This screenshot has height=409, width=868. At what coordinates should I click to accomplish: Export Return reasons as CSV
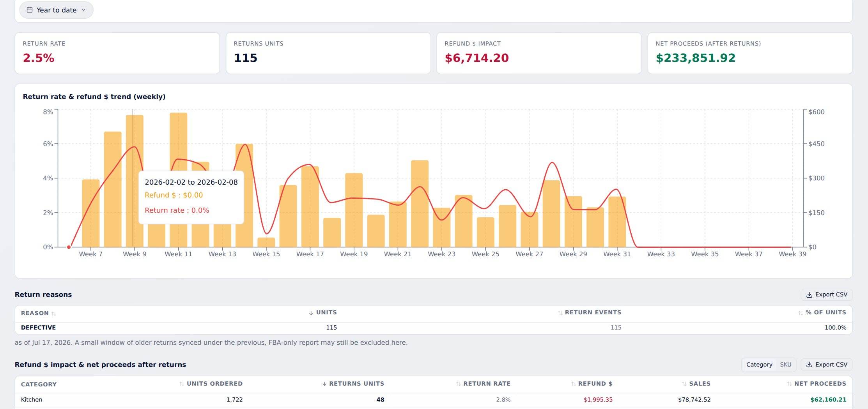tap(826, 294)
